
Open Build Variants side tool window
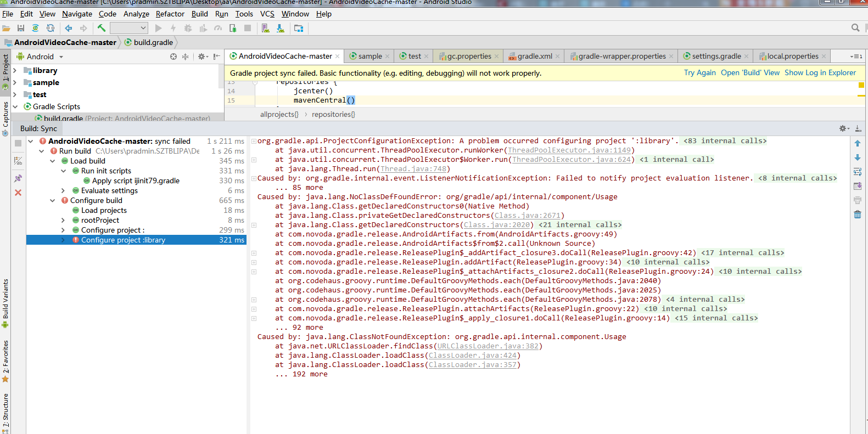click(5, 303)
